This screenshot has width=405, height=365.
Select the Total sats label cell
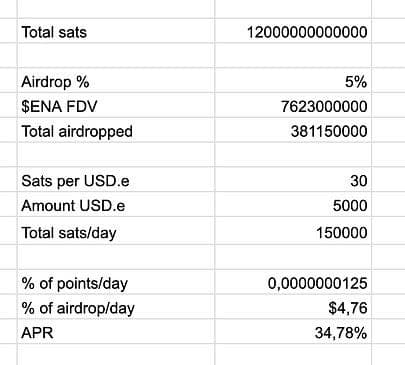point(116,31)
